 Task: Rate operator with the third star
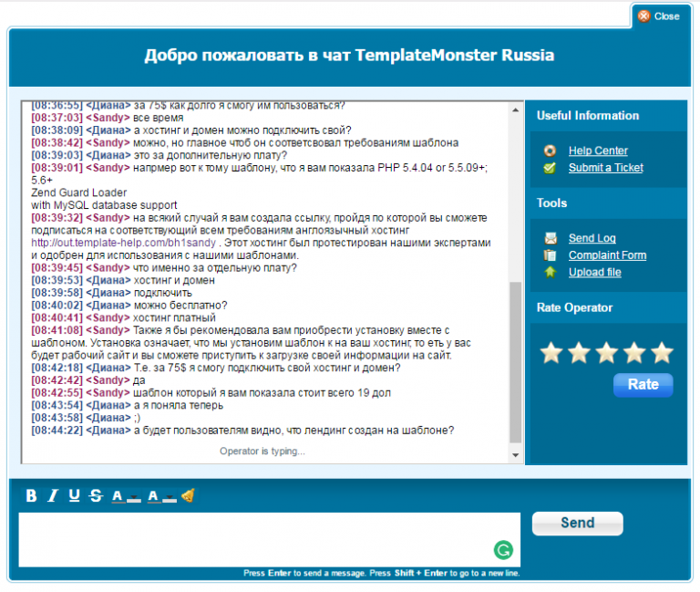coord(607,352)
